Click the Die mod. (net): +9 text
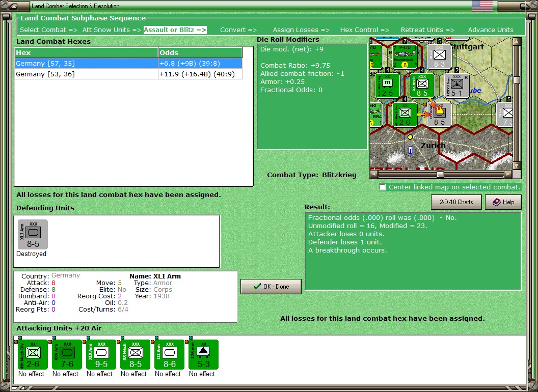Screen dimensions: 538x392 [291, 49]
